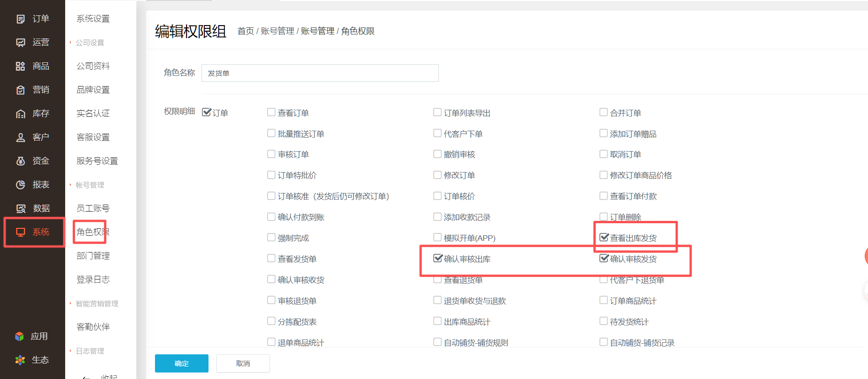Enable 分拣配货表 checkbox
This screenshot has width=868, height=379.
(x=271, y=321)
